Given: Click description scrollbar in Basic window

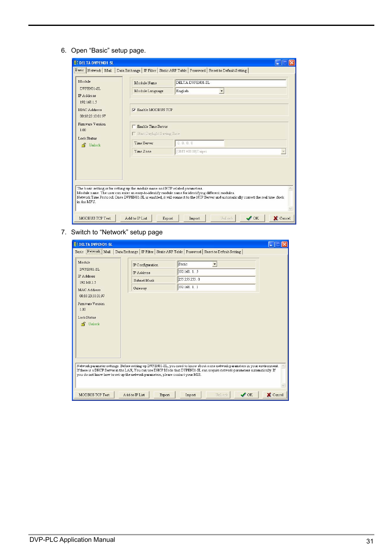Looking at the screenshot, I should (291, 198).
